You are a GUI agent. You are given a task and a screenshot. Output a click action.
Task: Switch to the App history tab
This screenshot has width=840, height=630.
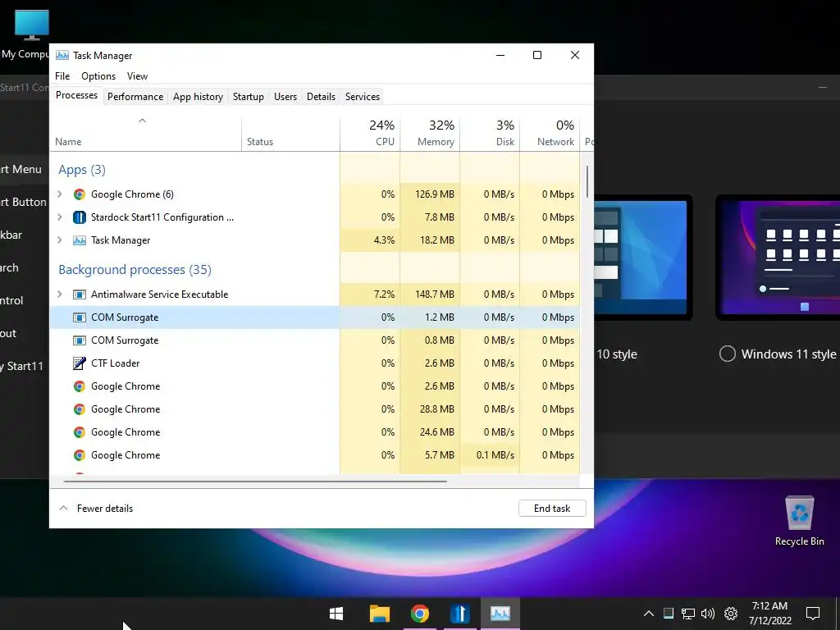[198, 97]
